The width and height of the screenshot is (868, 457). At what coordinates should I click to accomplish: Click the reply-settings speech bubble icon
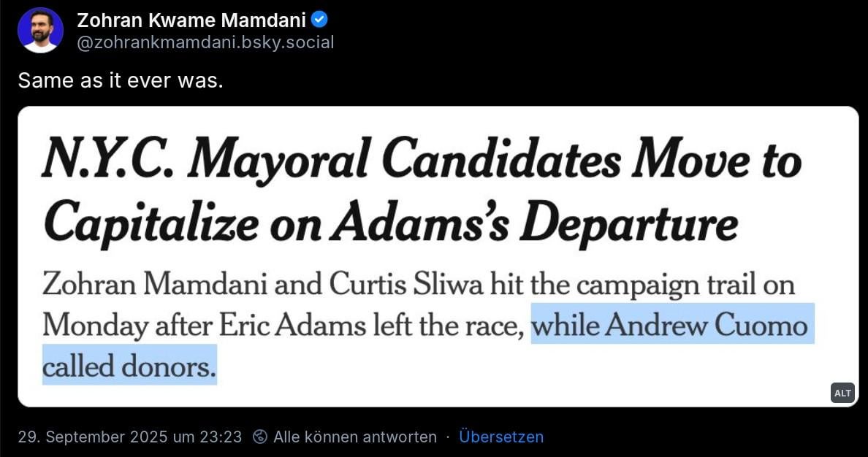pos(259,437)
